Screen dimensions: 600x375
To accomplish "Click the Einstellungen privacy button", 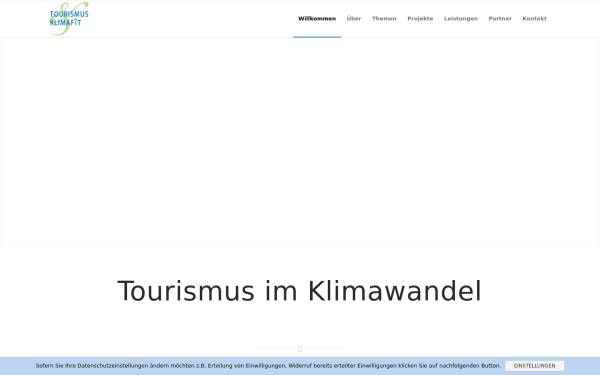I will click(x=534, y=366).
